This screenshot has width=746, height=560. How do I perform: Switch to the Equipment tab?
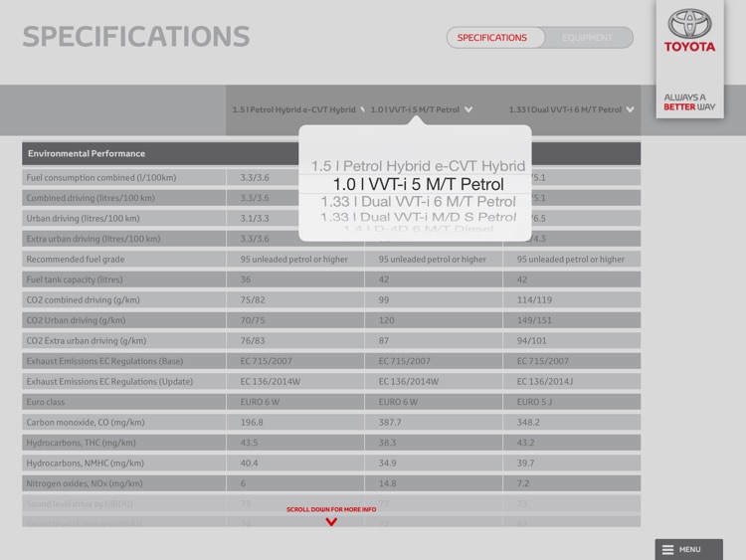[587, 38]
